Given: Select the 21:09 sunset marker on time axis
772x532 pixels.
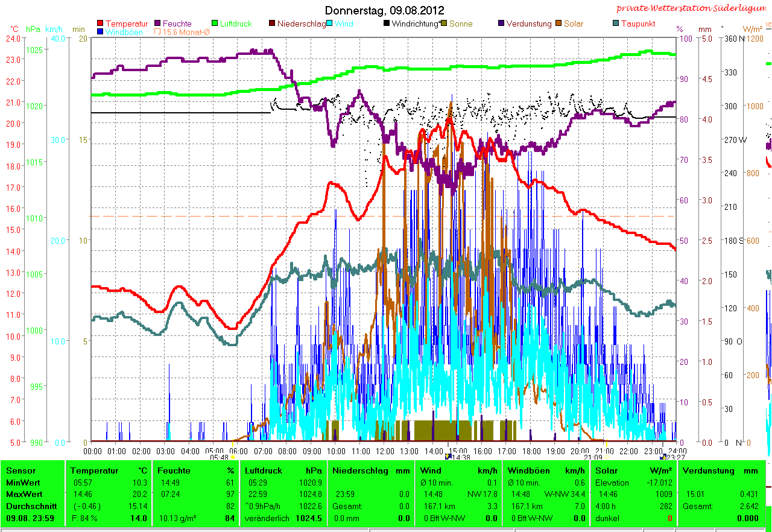Looking at the screenshot, I should [x=593, y=458].
